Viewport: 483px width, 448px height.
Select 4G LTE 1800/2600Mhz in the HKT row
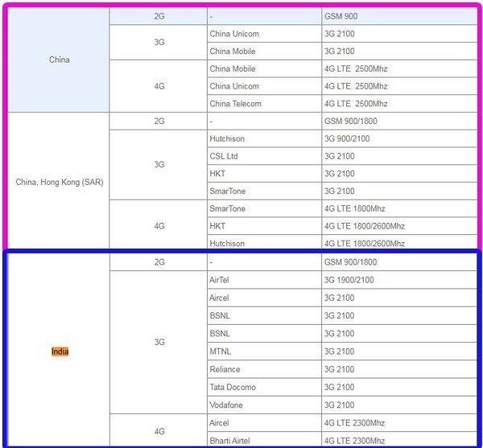pos(399,226)
